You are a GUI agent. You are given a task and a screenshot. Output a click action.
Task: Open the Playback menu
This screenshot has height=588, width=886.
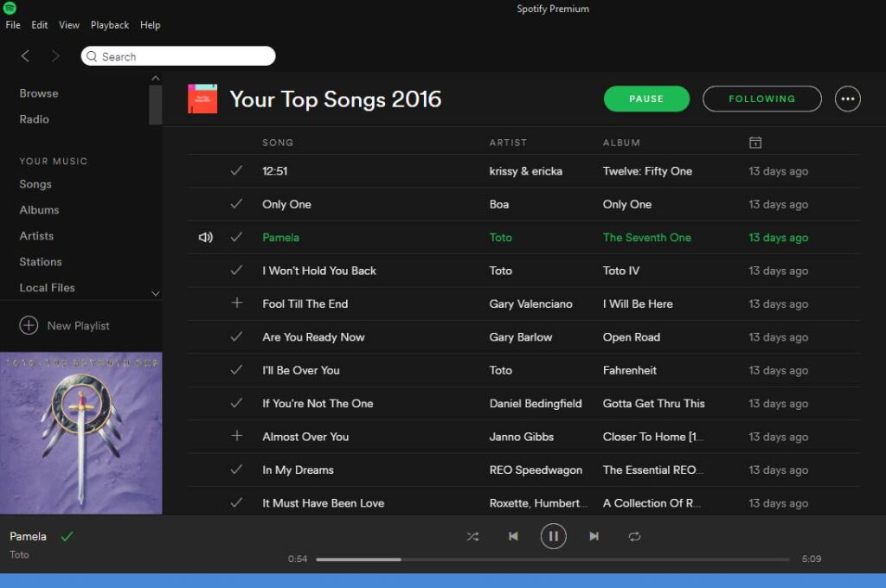tap(110, 25)
